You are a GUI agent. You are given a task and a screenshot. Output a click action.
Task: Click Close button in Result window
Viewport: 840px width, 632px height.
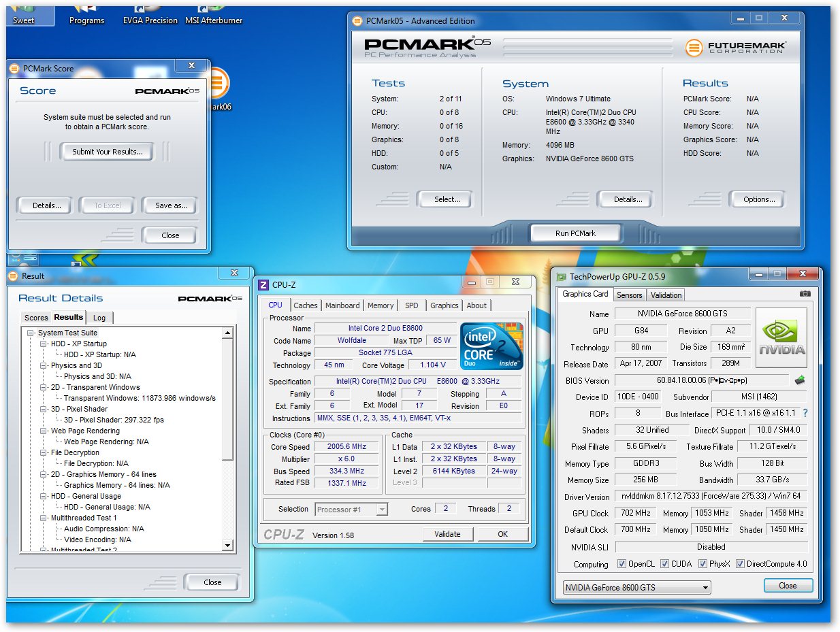pyautogui.click(x=212, y=582)
